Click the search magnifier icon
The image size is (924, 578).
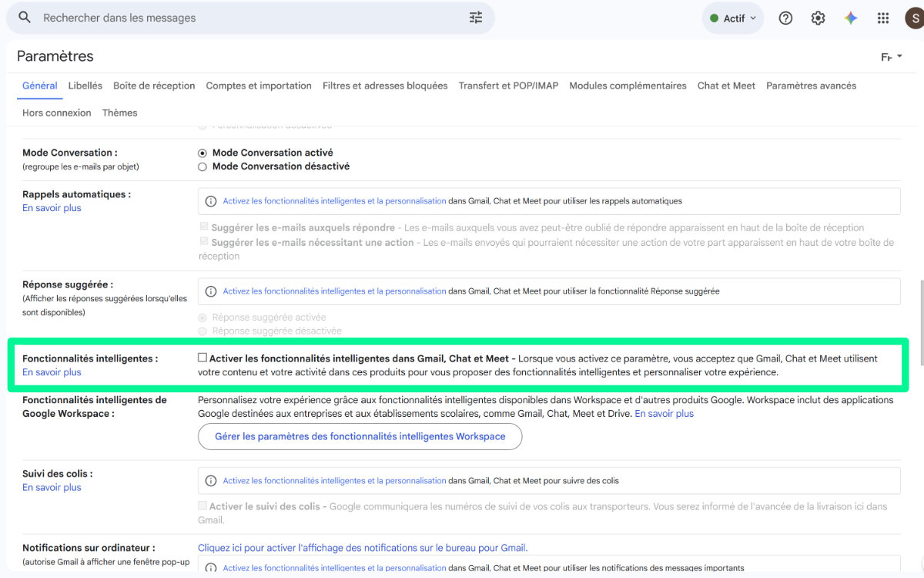(25, 17)
